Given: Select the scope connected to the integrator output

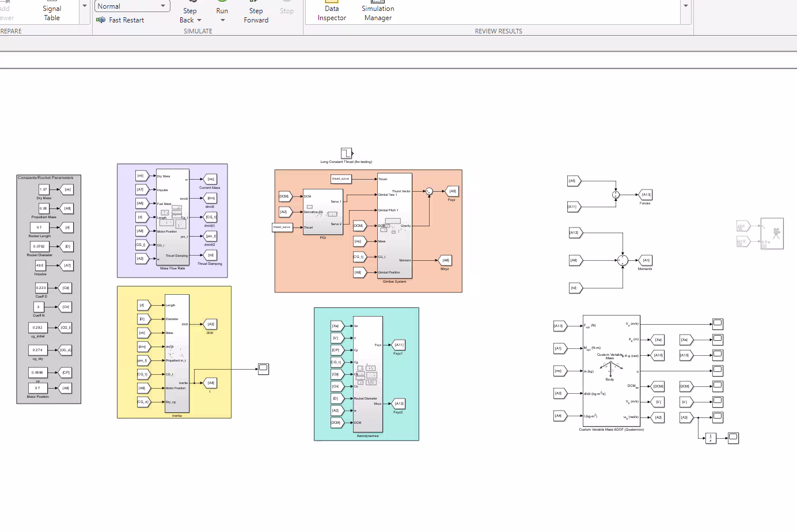Looking at the screenshot, I should point(733,438).
